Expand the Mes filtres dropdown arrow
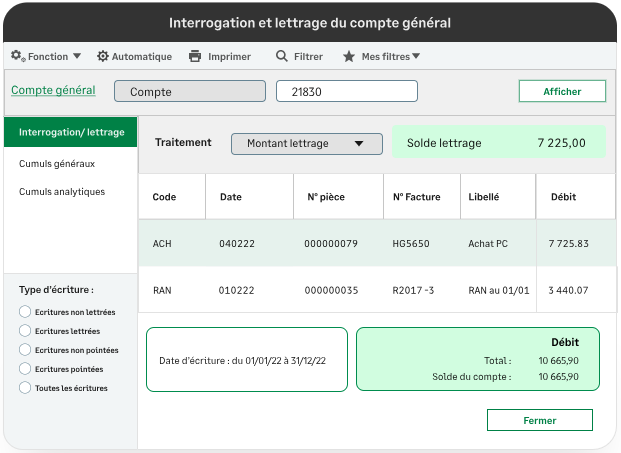 click(416, 57)
